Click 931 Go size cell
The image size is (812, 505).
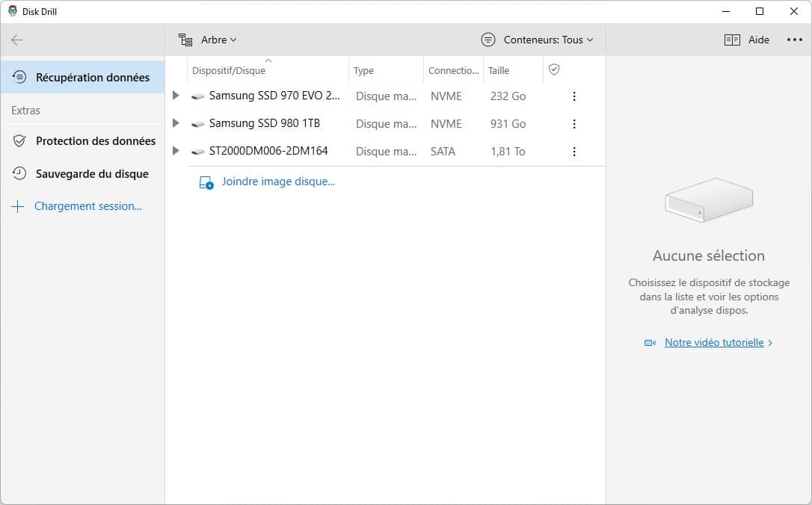(x=508, y=124)
